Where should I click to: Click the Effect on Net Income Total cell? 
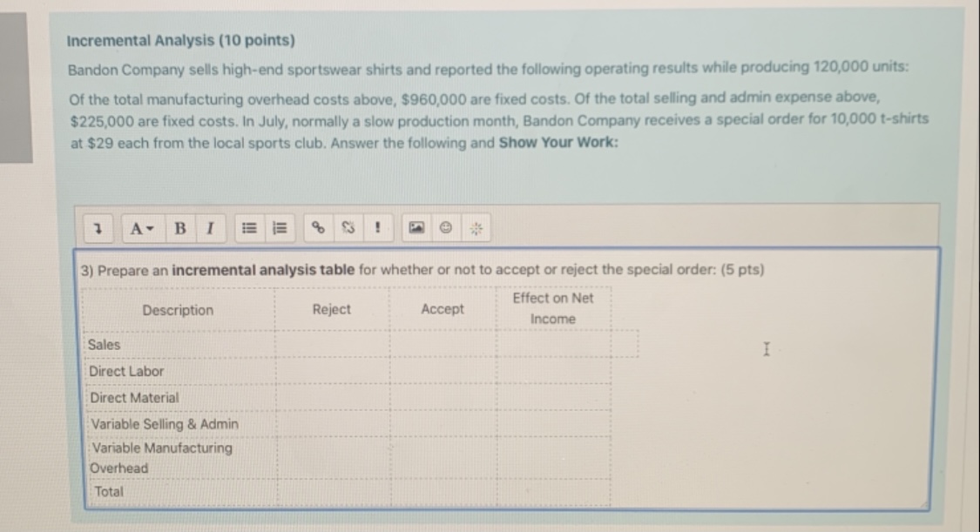[554, 492]
